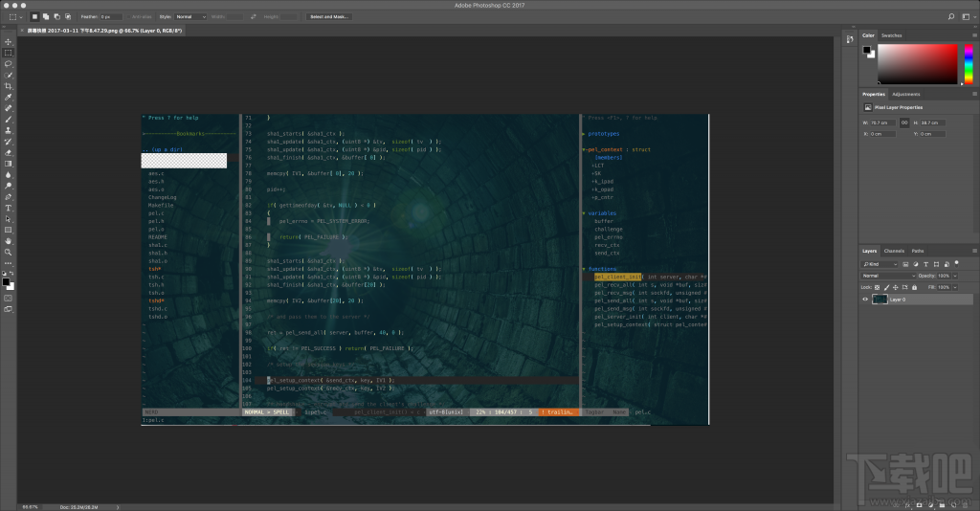This screenshot has width=980, height=511.
Task: Select the Blur tool
Action: click(x=8, y=175)
